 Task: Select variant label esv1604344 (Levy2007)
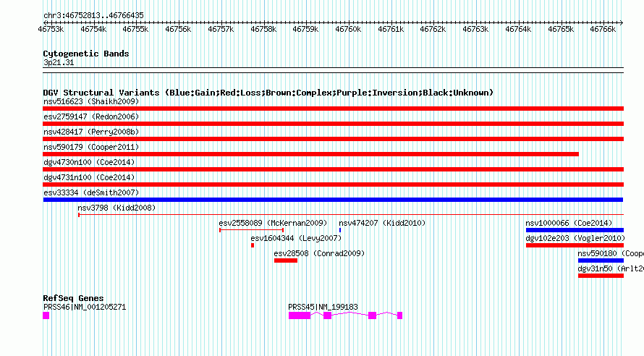[296, 238]
